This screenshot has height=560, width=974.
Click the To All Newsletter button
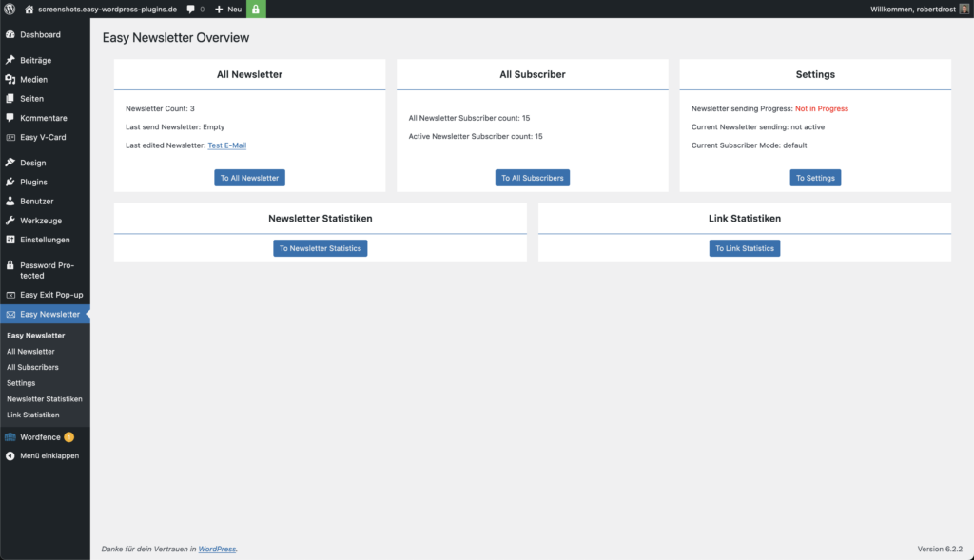pyautogui.click(x=250, y=178)
